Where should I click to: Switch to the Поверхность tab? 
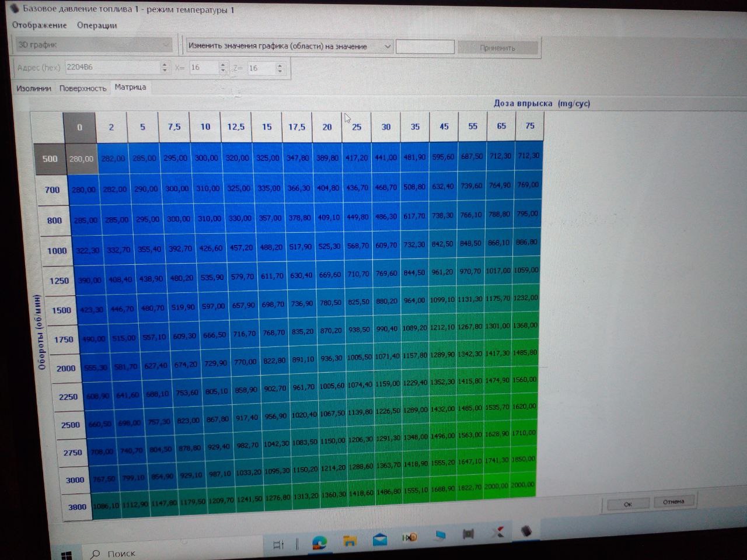pyautogui.click(x=83, y=88)
